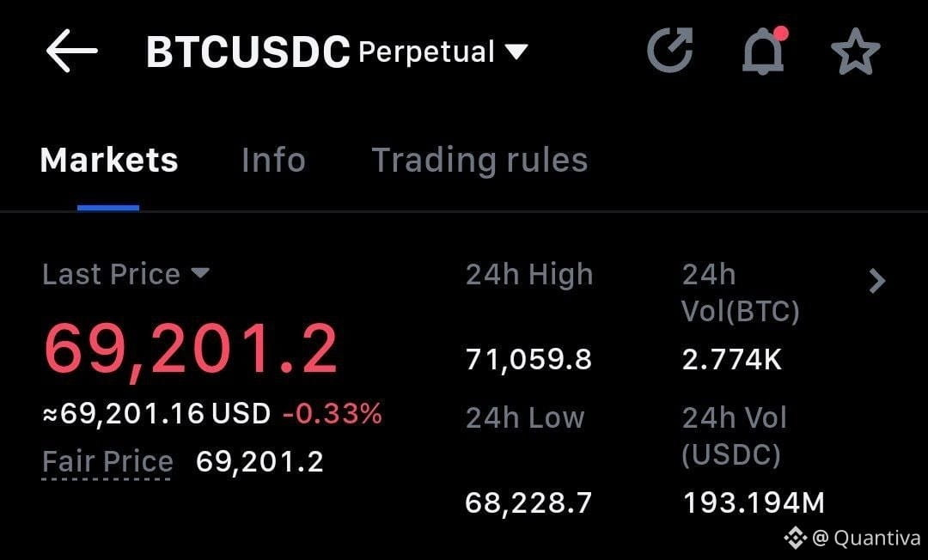Click the Binance logo watermark
Image resolution: width=928 pixels, height=560 pixels.
796,538
